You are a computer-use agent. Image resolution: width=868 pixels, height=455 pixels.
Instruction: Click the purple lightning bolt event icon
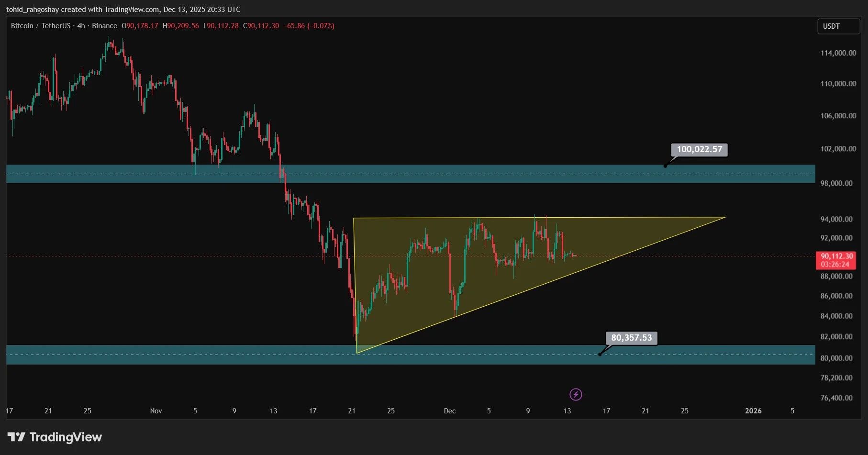pos(576,394)
